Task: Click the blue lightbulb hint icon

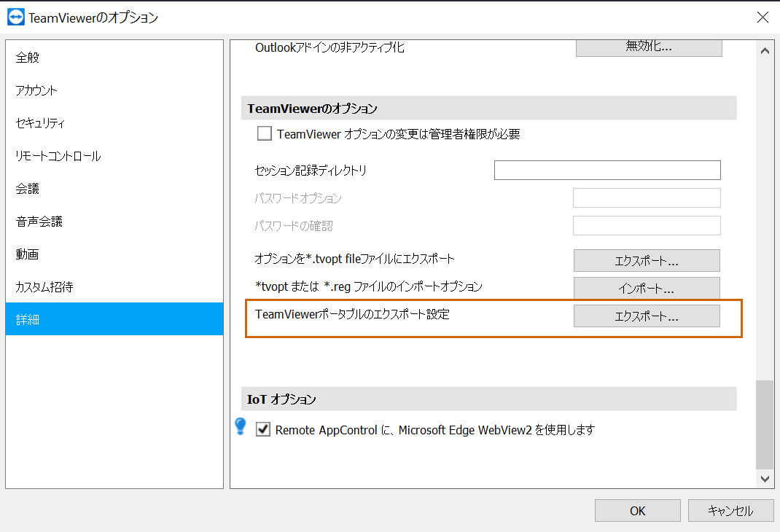Action: [241, 426]
